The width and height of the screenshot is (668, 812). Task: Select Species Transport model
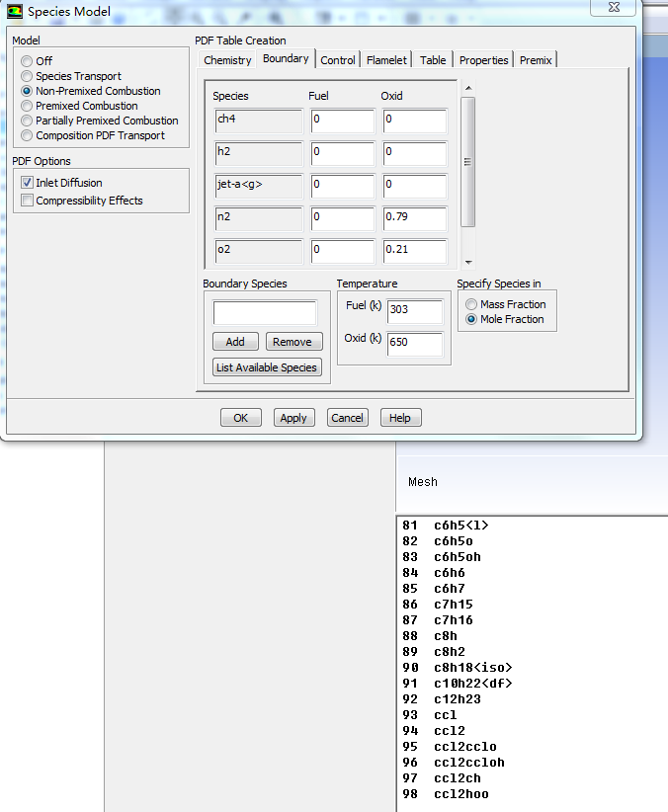click(27, 76)
